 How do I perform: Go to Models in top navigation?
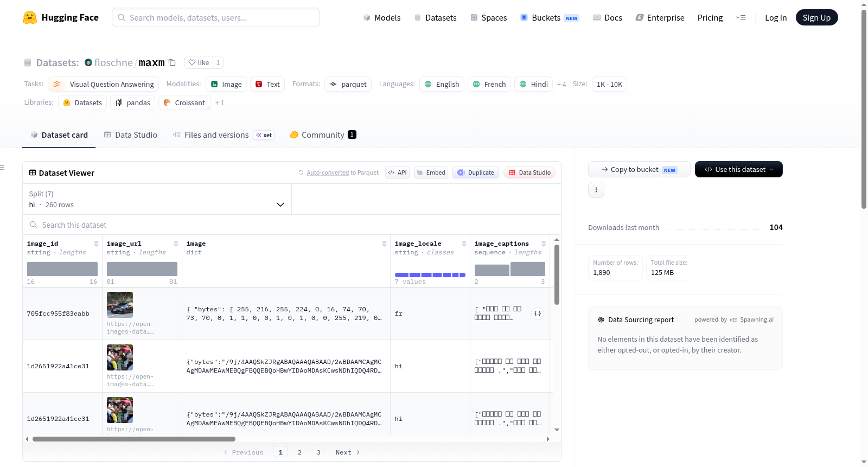[x=382, y=17]
